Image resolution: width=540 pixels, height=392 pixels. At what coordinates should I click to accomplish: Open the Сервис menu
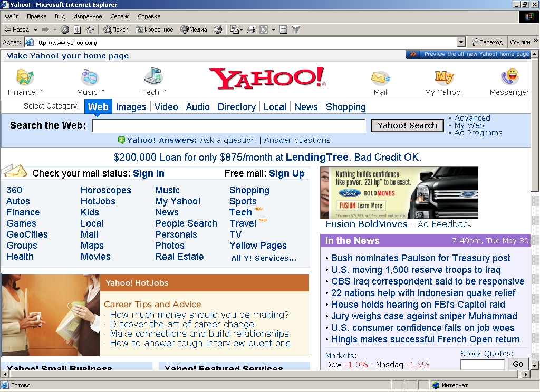click(x=120, y=16)
